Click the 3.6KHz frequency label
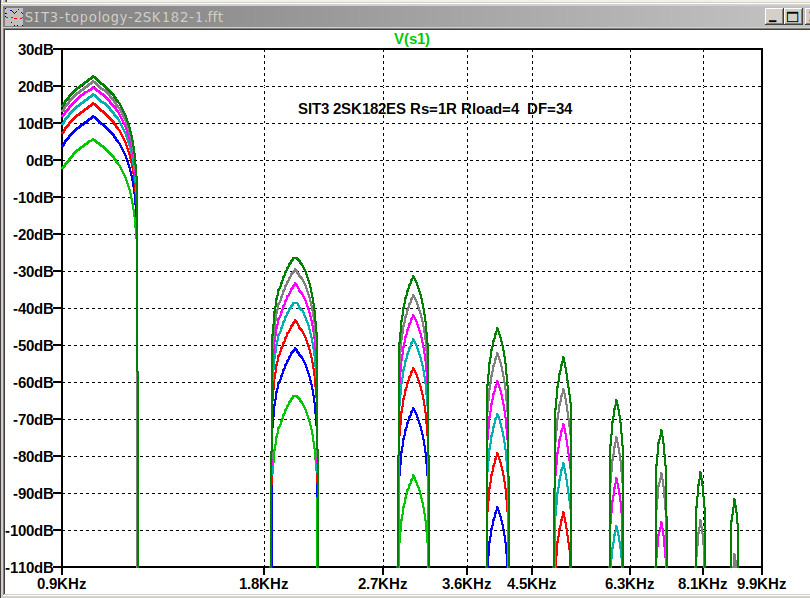 pos(466,584)
